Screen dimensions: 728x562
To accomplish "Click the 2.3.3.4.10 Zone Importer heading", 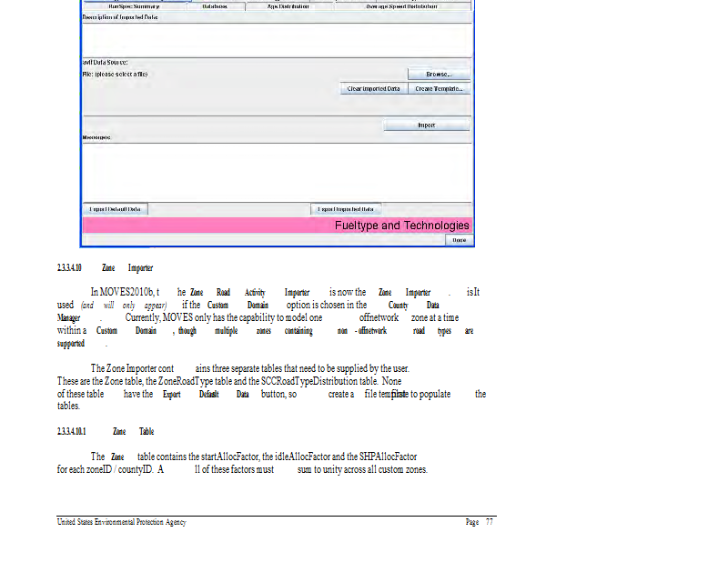I will tap(105, 268).
